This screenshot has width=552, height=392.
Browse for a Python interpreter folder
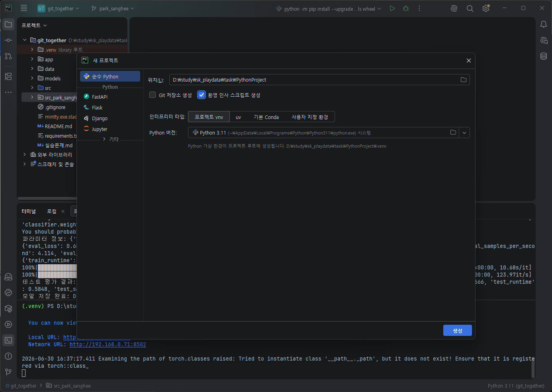[453, 133]
